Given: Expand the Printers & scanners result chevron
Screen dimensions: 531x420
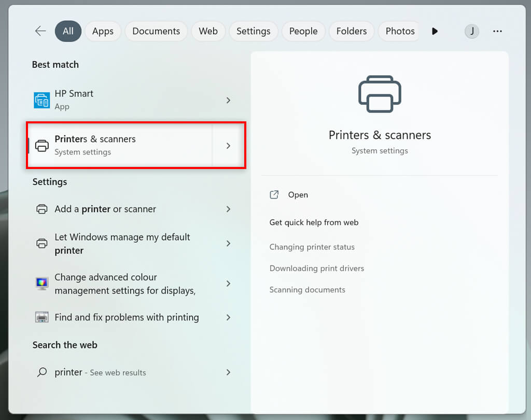Looking at the screenshot, I should (228, 146).
